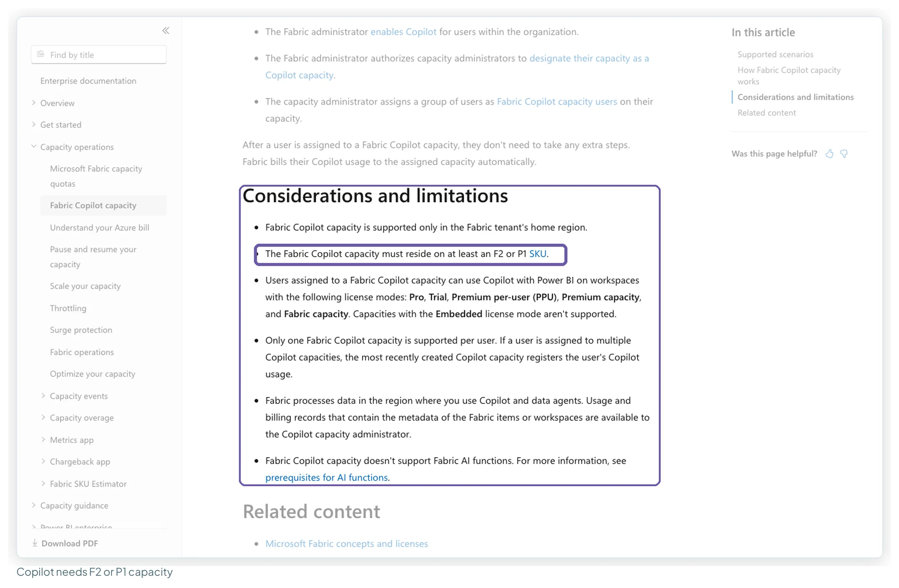
Task: Click the thumbs-up helpful icon
Action: pyautogui.click(x=829, y=154)
